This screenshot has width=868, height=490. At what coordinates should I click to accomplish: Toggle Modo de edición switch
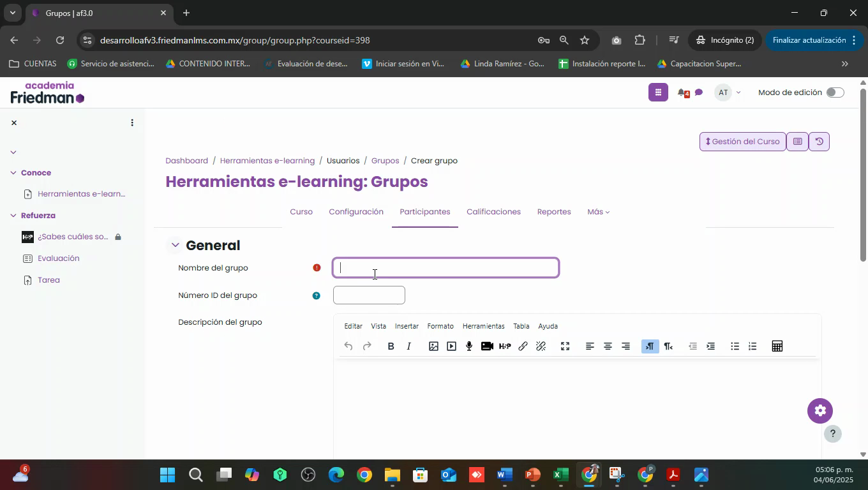pyautogui.click(x=835, y=93)
